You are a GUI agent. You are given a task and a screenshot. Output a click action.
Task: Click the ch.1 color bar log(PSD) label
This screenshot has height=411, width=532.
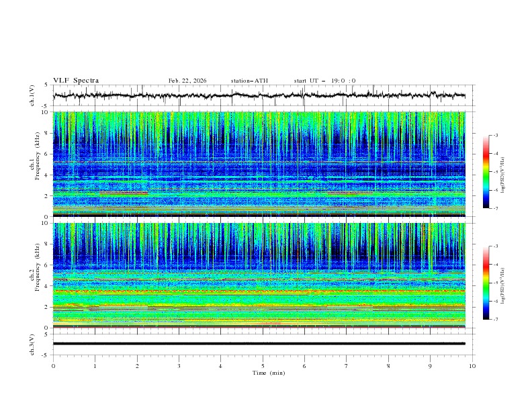click(503, 175)
